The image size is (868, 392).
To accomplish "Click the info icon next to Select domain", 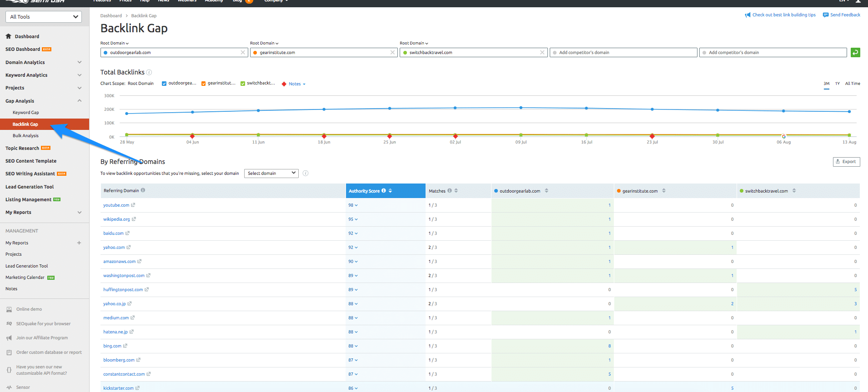I will coord(306,173).
